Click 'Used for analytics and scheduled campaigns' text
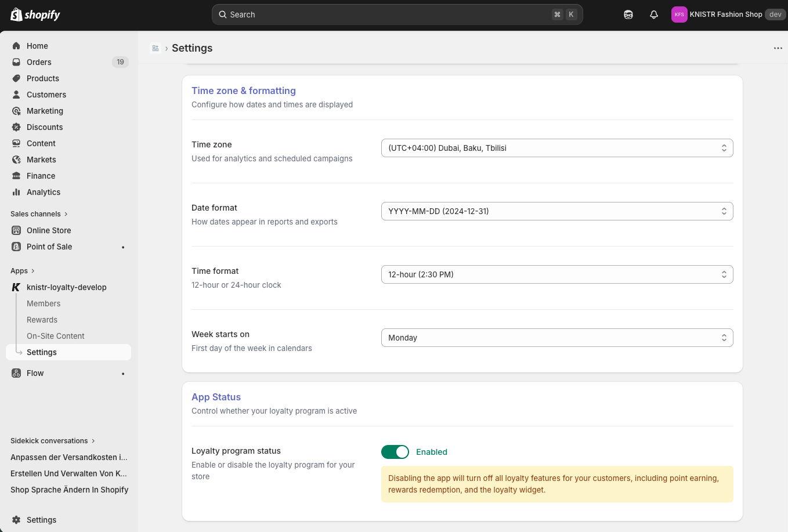The height and width of the screenshot is (532, 788). (272, 158)
